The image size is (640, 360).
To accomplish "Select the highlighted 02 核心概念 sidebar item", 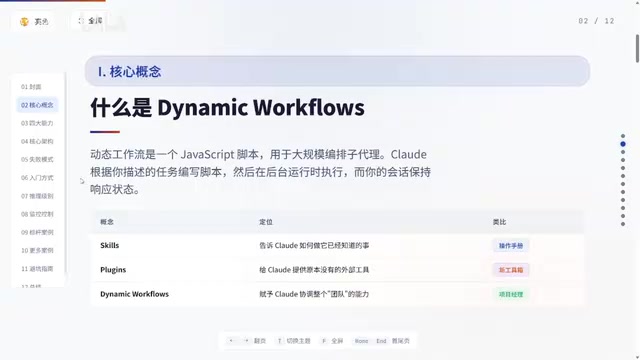I will (x=37, y=105).
